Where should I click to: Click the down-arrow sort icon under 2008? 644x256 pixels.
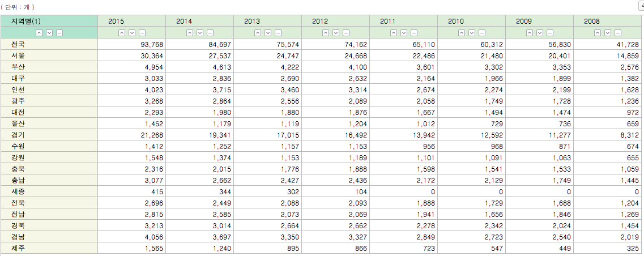click(607, 33)
